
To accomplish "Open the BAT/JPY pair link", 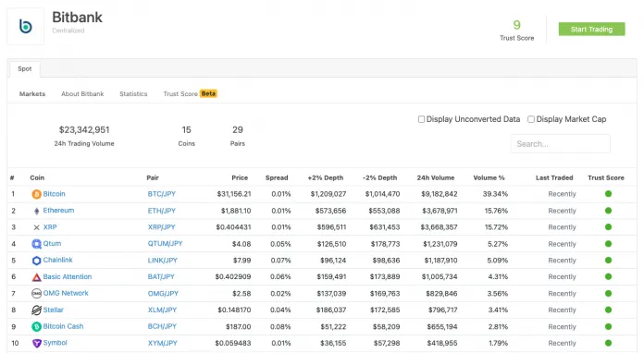I will pyautogui.click(x=161, y=276).
